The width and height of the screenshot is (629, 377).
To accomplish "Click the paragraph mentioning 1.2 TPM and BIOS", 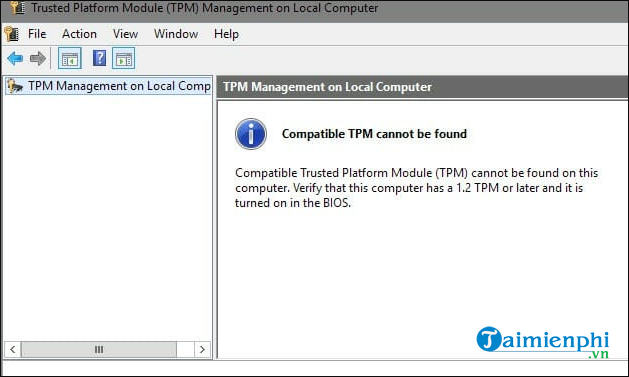I will point(416,188).
